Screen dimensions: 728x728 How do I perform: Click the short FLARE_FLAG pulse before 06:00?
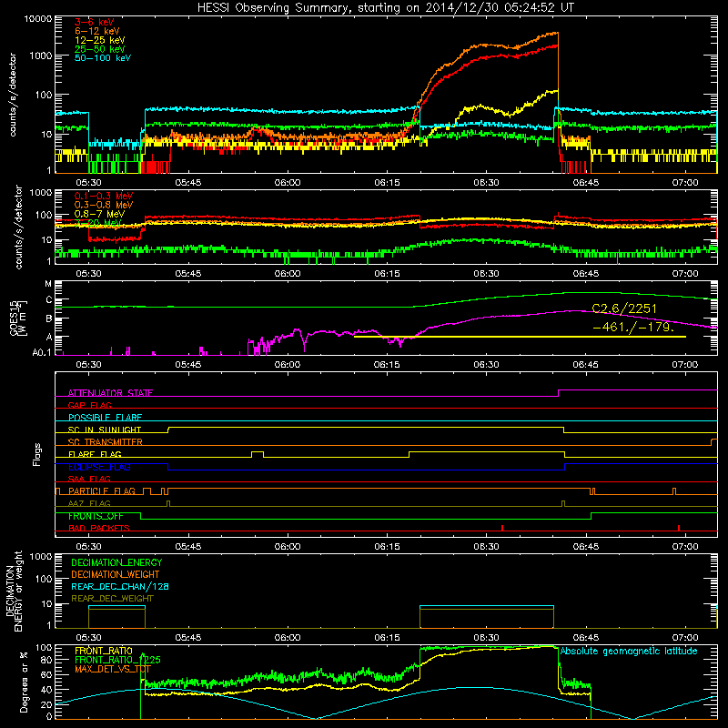click(258, 454)
